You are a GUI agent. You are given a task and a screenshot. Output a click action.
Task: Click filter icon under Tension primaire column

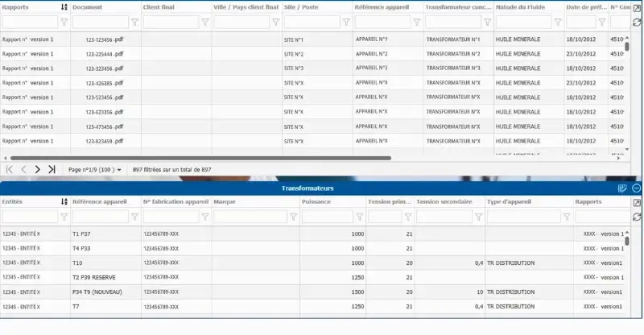coord(408,217)
